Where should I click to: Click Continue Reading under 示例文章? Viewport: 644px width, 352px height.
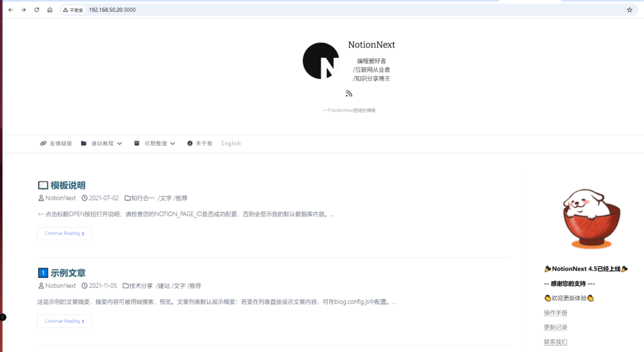coord(65,321)
